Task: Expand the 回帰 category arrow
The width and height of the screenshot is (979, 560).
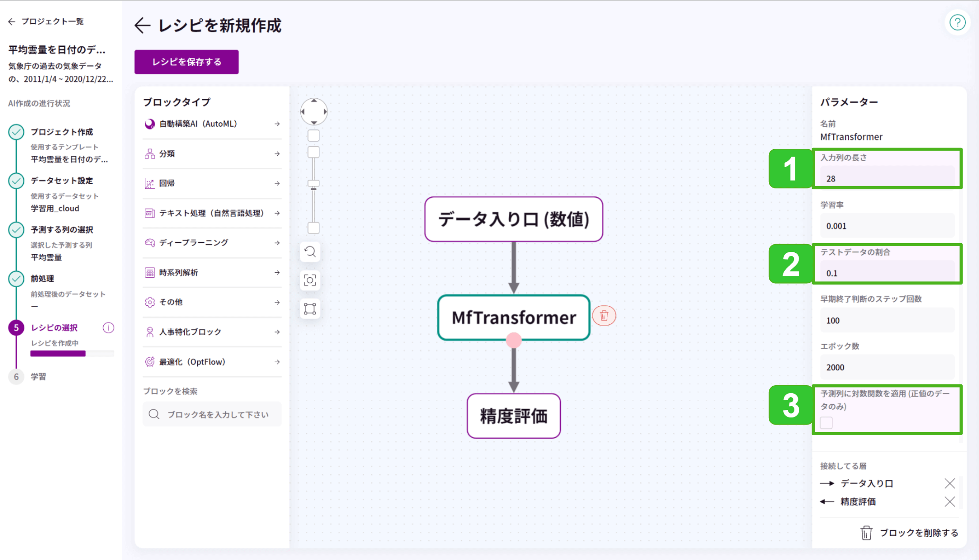Action: pyautogui.click(x=277, y=183)
